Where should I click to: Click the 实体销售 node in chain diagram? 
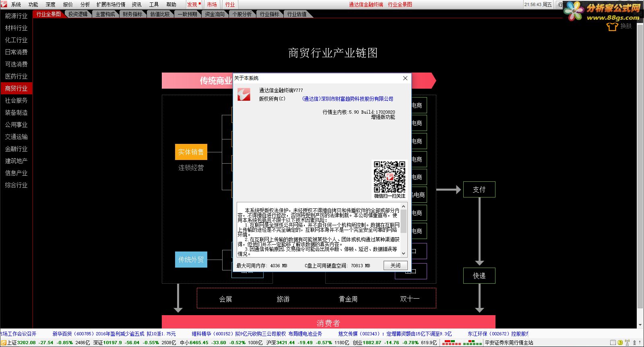click(191, 152)
